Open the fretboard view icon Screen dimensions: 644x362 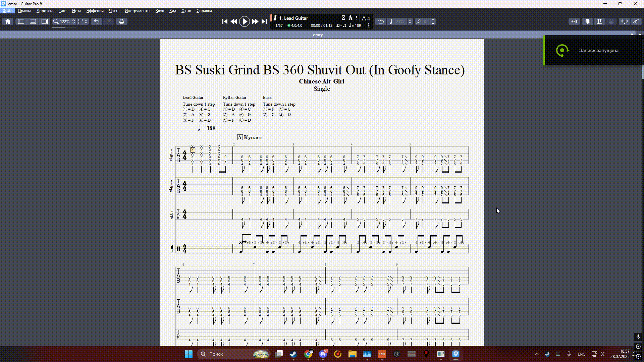[588, 21]
